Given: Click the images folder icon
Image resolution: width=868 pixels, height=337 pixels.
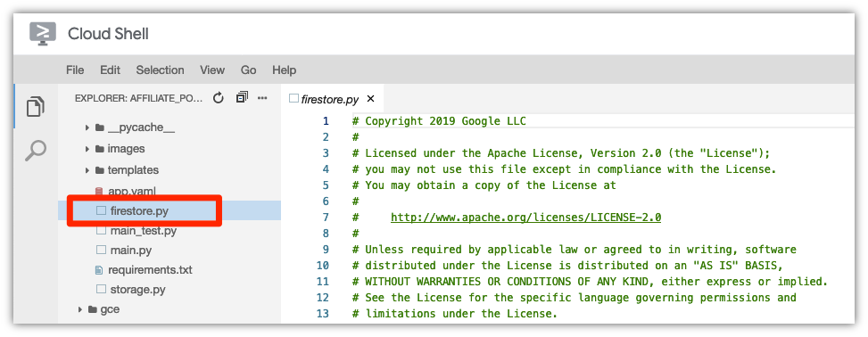Looking at the screenshot, I should pos(100,149).
